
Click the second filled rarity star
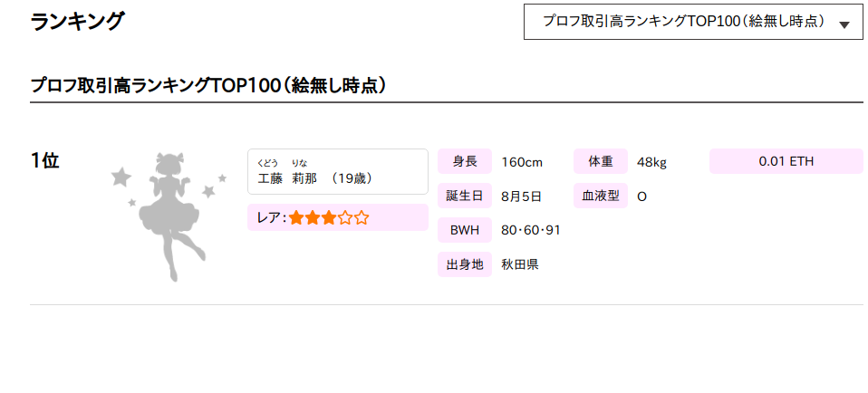[x=313, y=218]
